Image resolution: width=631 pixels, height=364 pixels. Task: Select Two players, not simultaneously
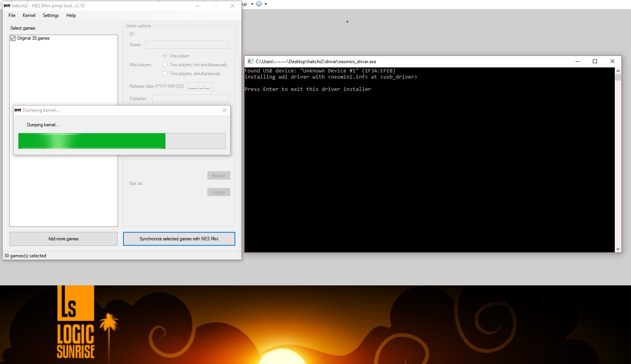[x=165, y=65]
